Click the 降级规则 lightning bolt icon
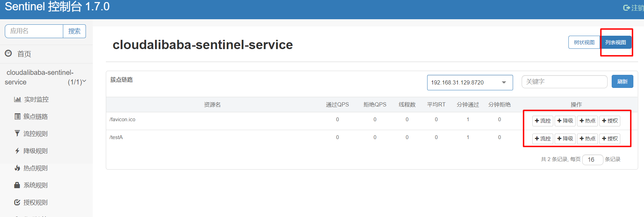 pos(17,151)
